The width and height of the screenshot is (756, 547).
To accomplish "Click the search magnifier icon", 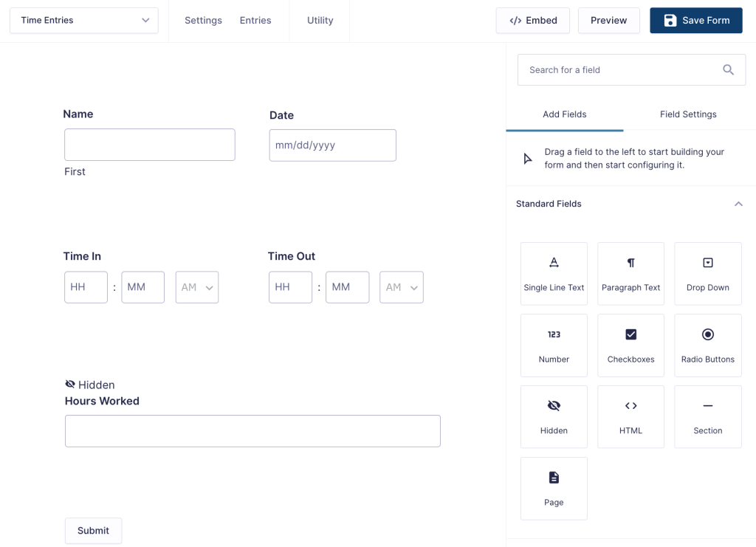I will 728,69.
